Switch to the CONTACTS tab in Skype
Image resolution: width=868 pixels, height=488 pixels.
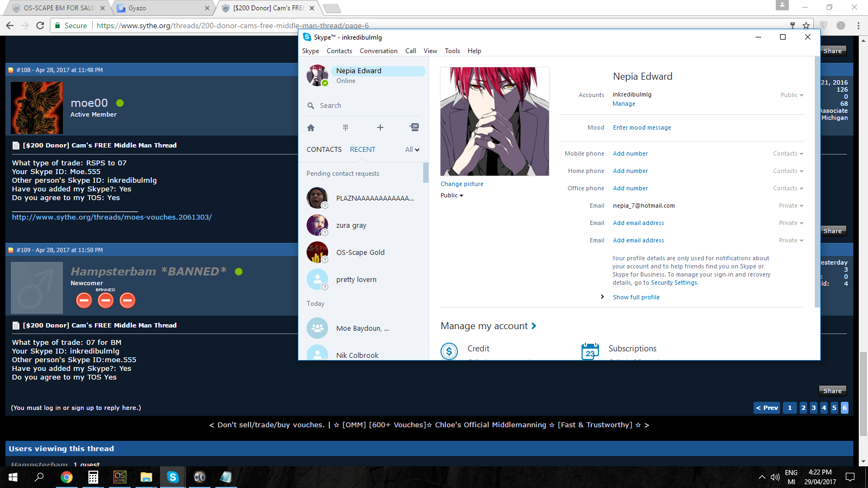pos(324,150)
